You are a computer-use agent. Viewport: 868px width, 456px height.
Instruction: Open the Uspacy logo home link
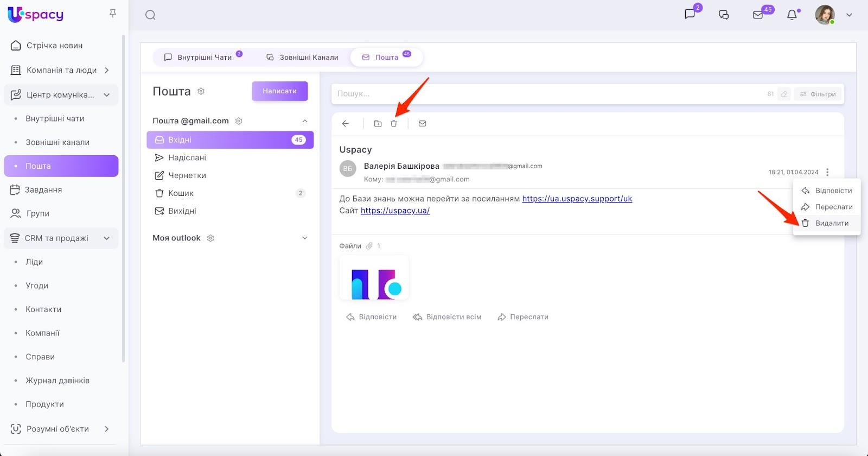point(36,15)
